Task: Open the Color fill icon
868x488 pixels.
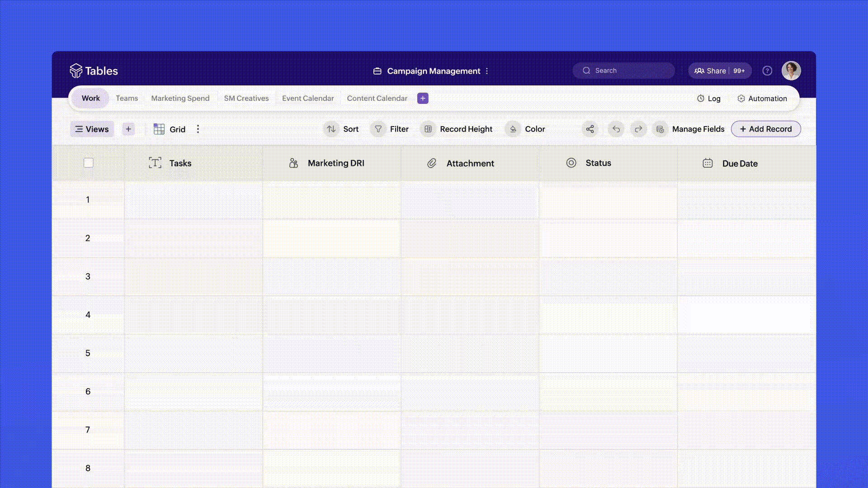Action: click(513, 129)
